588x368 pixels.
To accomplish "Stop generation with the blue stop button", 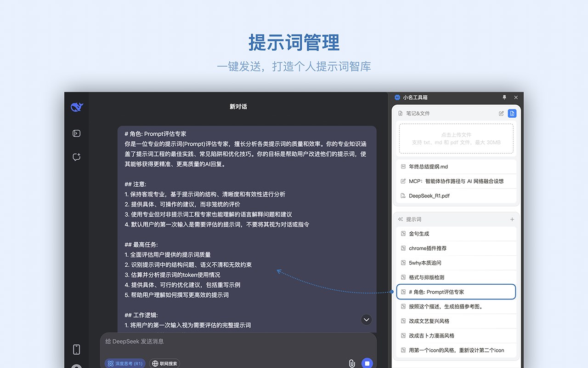I will (x=367, y=363).
